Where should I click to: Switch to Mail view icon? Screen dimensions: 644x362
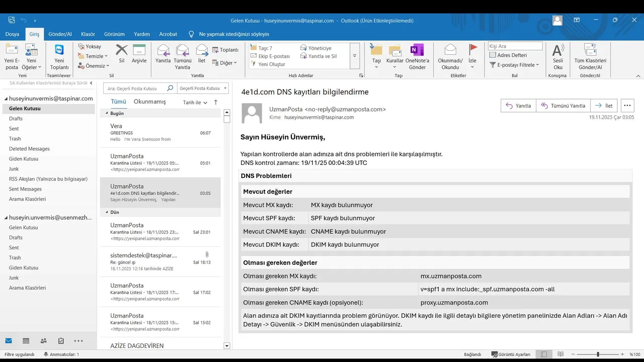tap(9, 340)
